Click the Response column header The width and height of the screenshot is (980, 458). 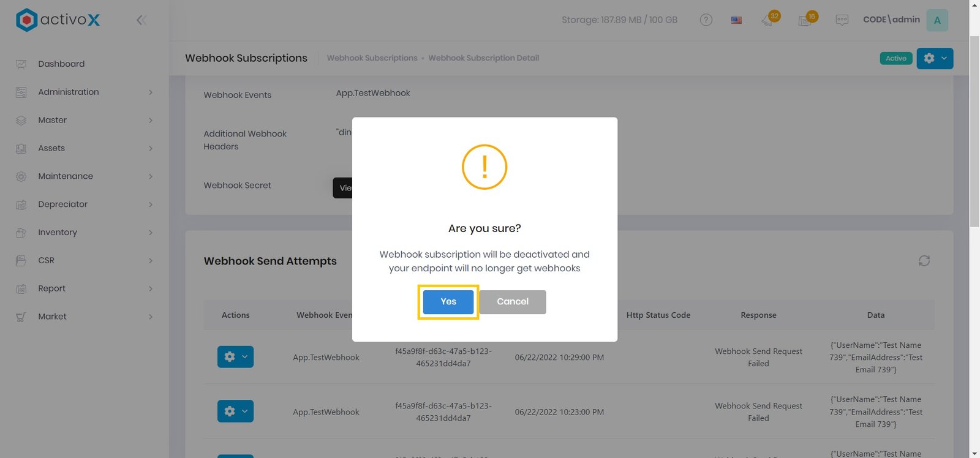click(758, 315)
